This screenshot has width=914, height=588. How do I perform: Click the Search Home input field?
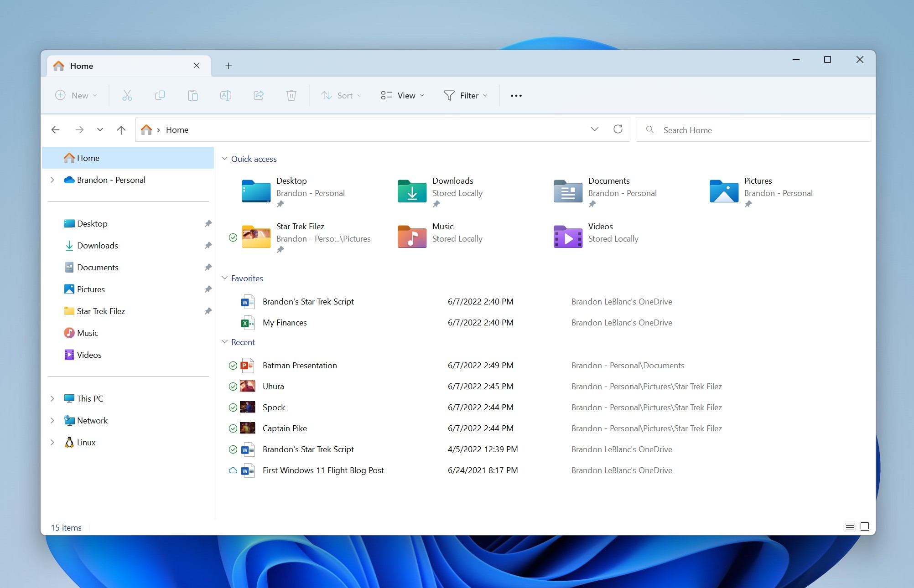click(x=753, y=130)
